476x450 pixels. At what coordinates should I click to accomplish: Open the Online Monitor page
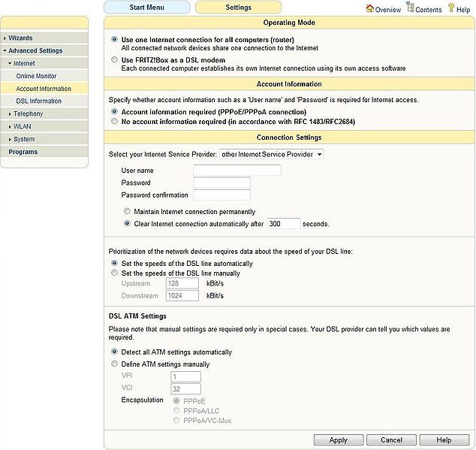[44, 77]
